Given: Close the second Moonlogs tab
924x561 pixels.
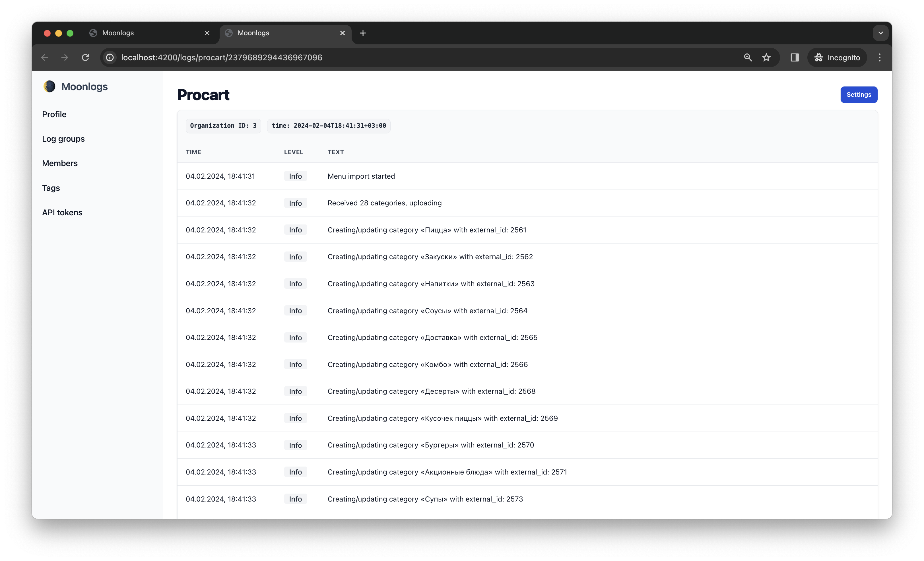Looking at the screenshot, I should pos(343,33).
